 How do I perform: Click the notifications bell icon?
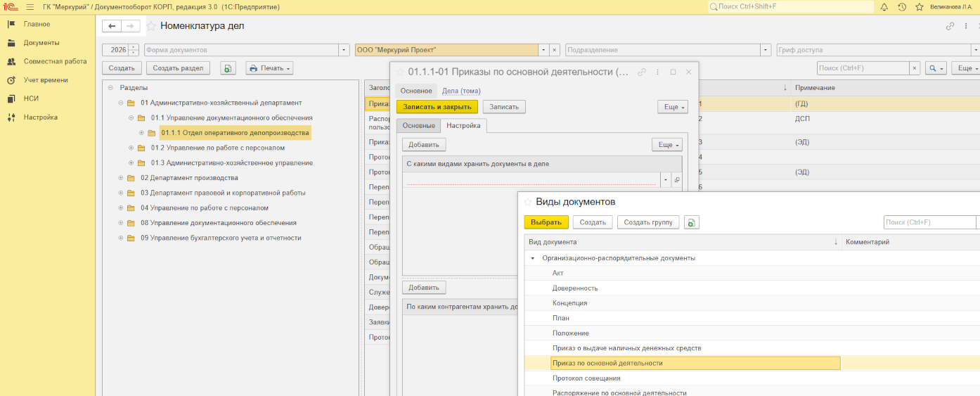pyautogui.click(x=884, y=7)
